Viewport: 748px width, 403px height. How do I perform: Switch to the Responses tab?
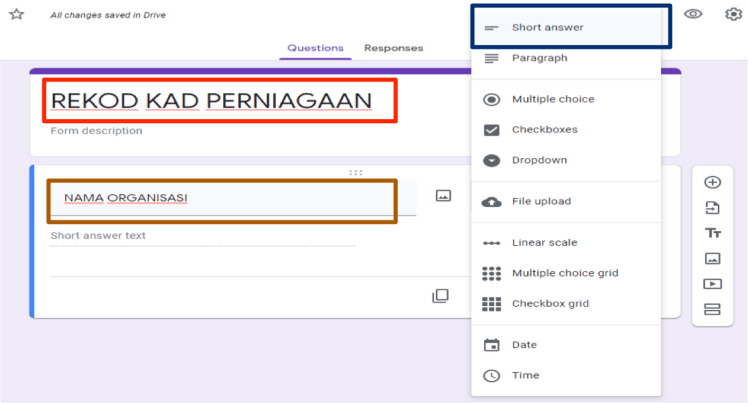[x=393, y=48]
